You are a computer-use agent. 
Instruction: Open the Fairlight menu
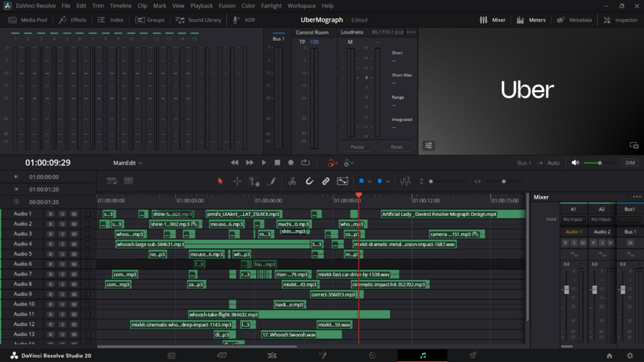coord(272,6)
